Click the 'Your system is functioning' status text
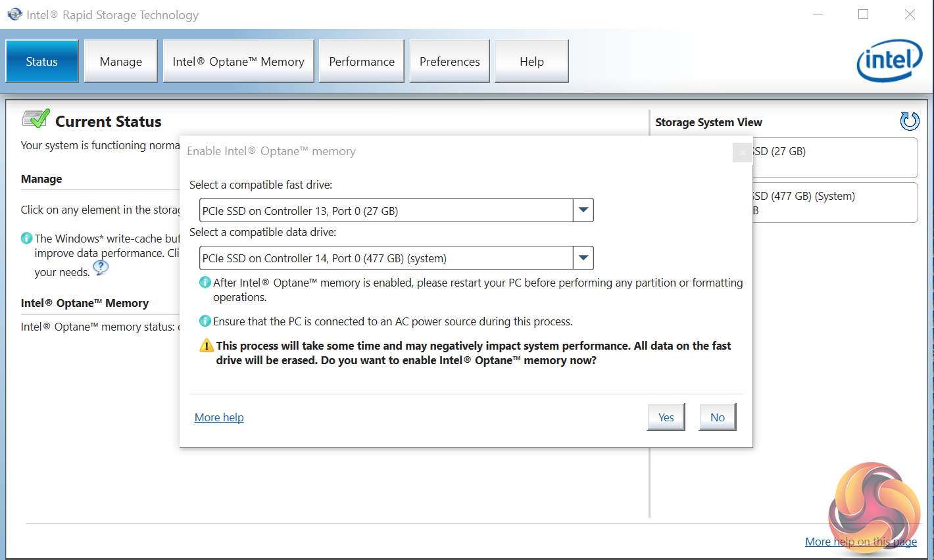The width and height of the screenshot is (934, 560). [x=100, y=145]
